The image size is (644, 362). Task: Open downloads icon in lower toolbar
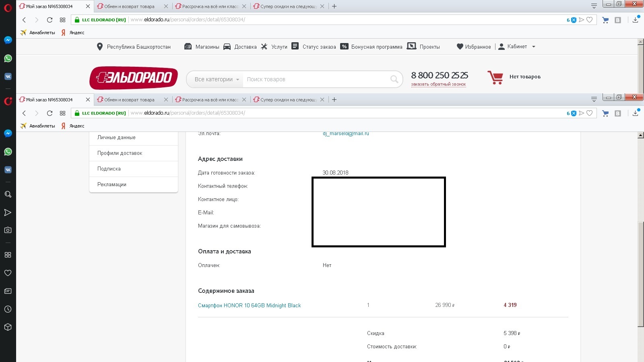636,113
